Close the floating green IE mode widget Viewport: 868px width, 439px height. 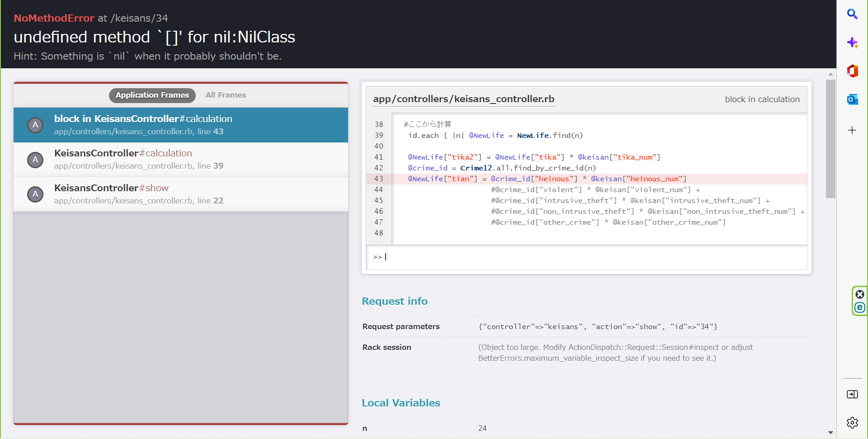coord(860,294)
